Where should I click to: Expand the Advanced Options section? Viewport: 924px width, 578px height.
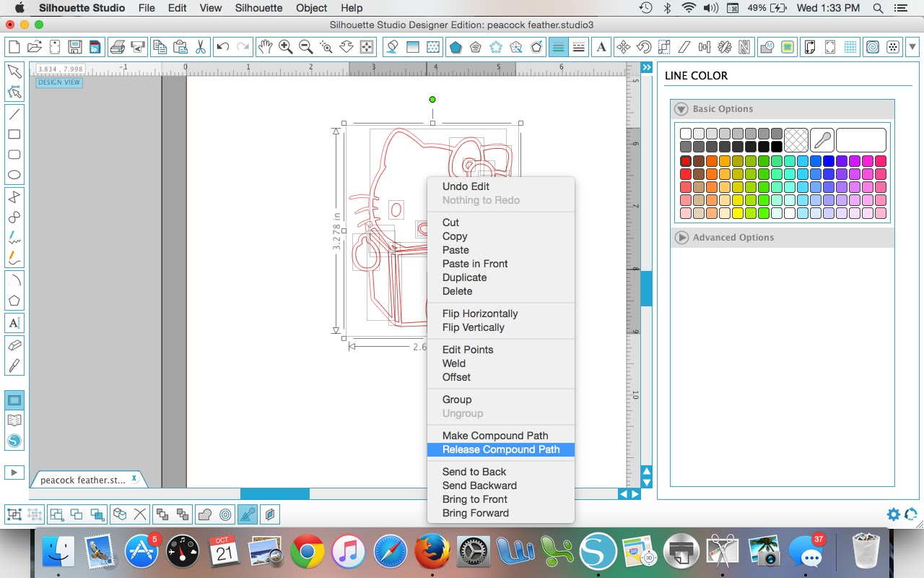tap(681, 237)
